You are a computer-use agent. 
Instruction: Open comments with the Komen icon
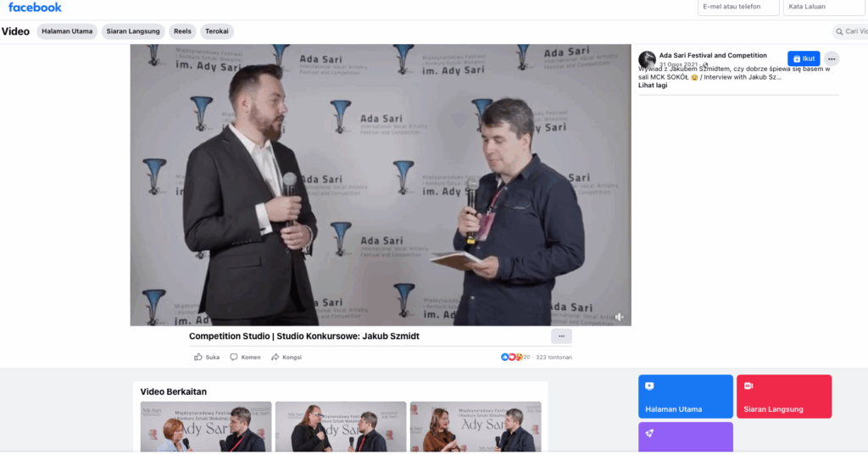click(x=234, y=358)
